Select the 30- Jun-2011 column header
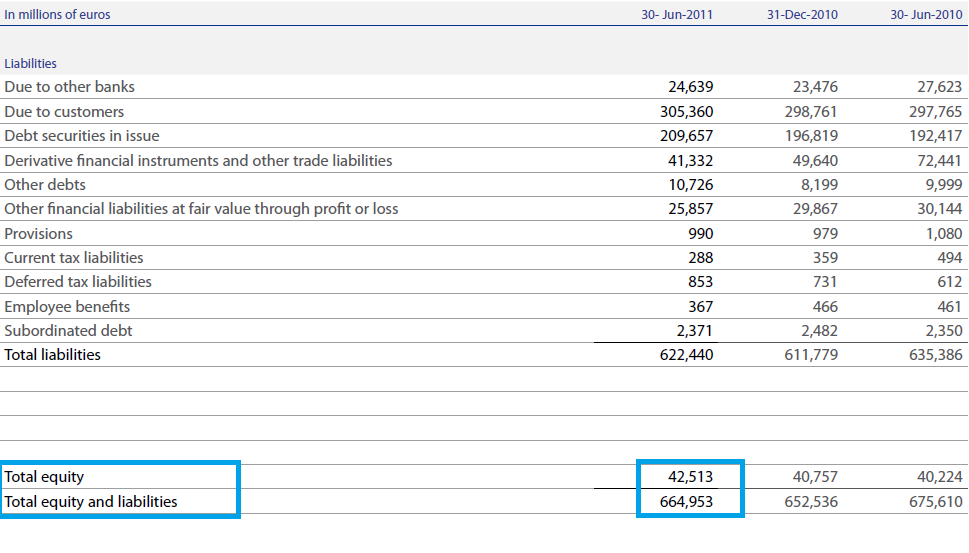Screen dimensions: 969x553 677,14
